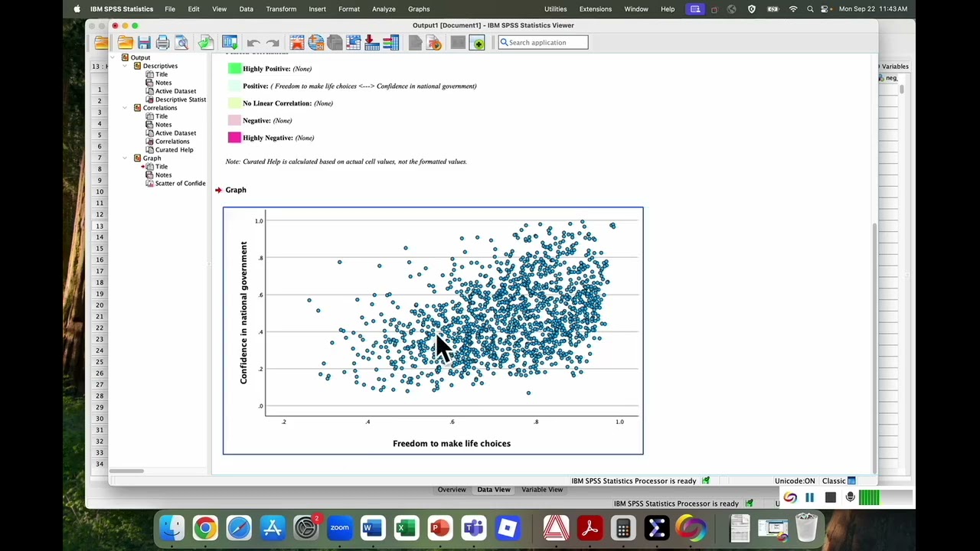Click the Open folder toolbar icon
This screenshot has height=551, width=980.
tap(125, 43)
